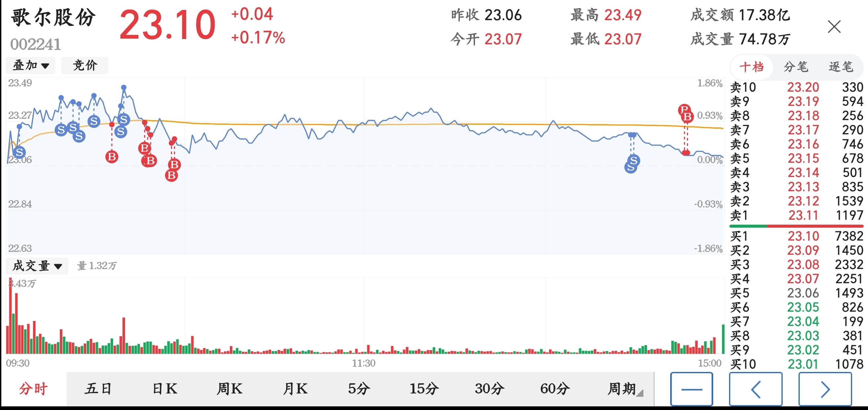Click the first S marker near market open
This screenshot has height=410, width=868.
click(20, 153)
